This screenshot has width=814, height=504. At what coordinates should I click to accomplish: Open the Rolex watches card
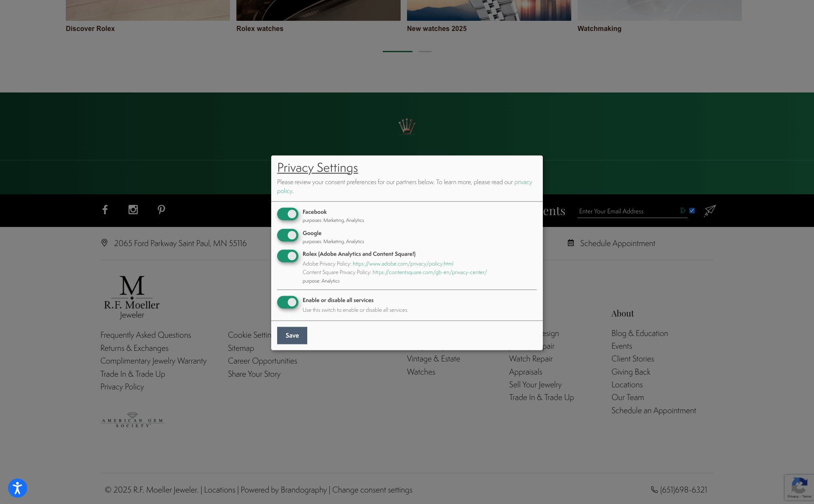point(318,17)
